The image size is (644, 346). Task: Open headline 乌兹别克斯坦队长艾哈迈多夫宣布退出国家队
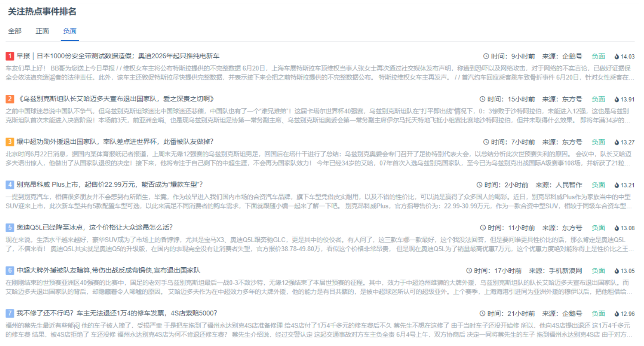pos(116,99)
